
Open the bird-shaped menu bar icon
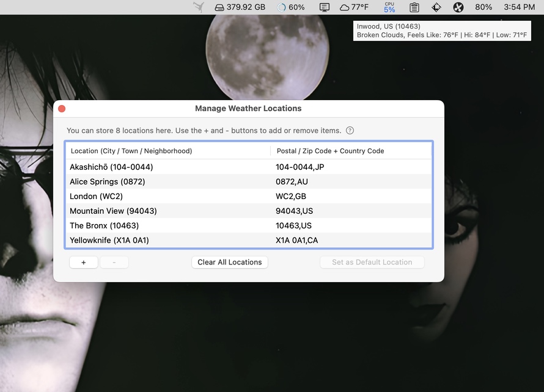(199, 7)
